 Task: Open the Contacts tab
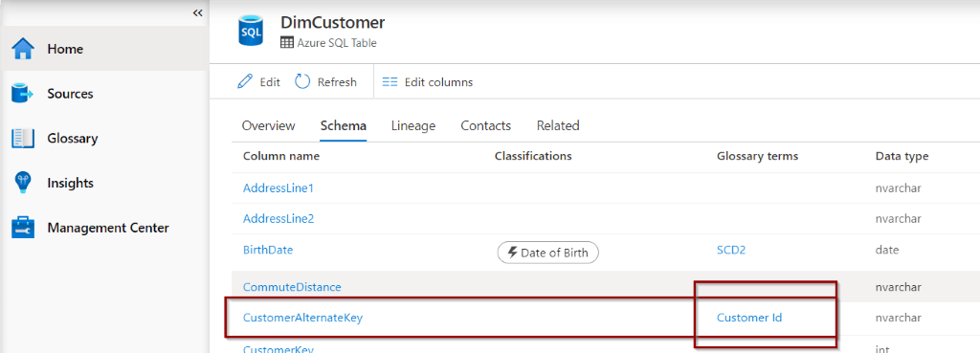point(485,125)
